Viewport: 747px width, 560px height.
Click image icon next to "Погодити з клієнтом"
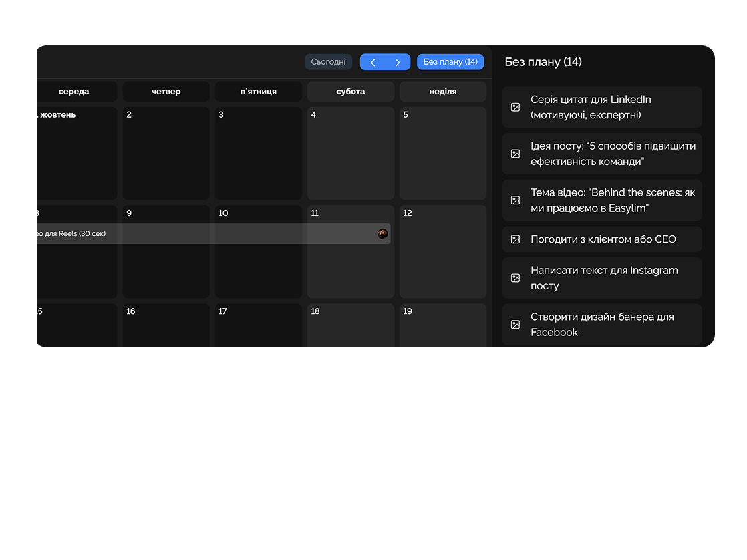pyautogui.click(x=515, y=239)
